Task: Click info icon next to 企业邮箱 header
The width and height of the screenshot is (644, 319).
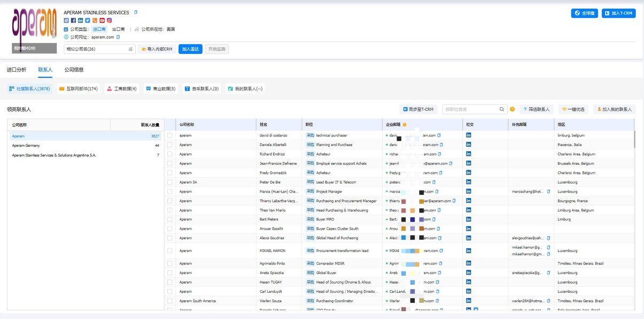Action: [405, 124]
